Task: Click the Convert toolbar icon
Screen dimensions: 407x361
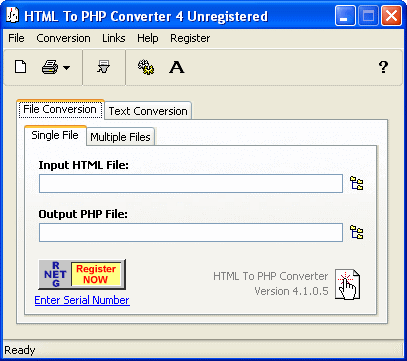Action: click(x=104, y=67)
